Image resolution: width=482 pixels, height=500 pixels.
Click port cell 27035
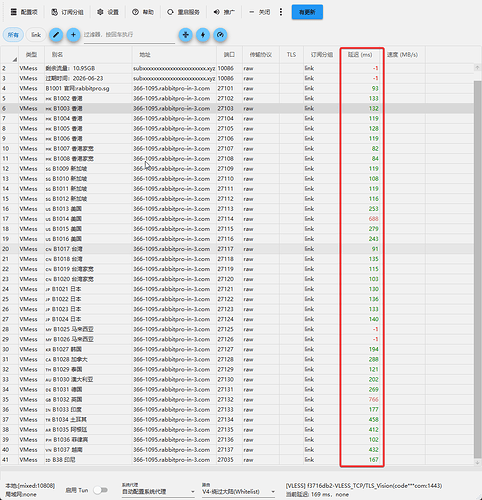[226, 460]
